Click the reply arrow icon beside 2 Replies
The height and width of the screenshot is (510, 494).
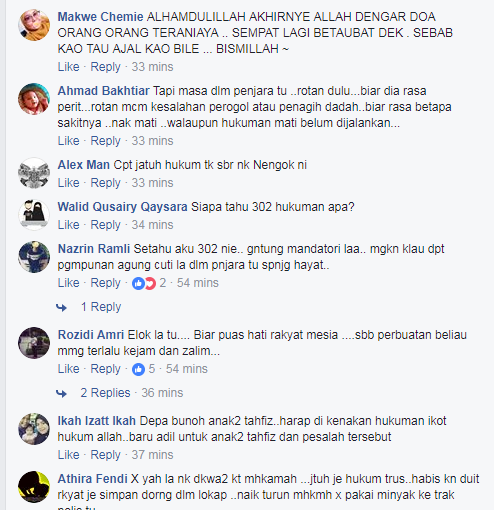[x=61, y=393]
